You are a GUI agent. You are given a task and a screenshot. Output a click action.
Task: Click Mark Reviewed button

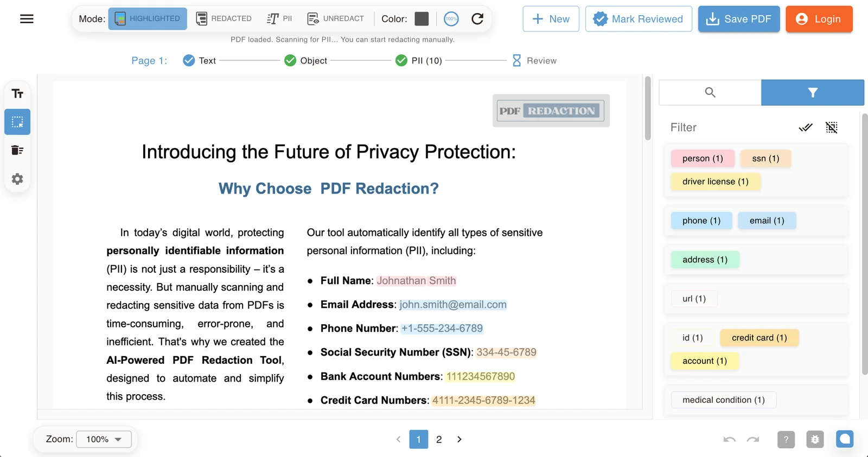(639, 19)
